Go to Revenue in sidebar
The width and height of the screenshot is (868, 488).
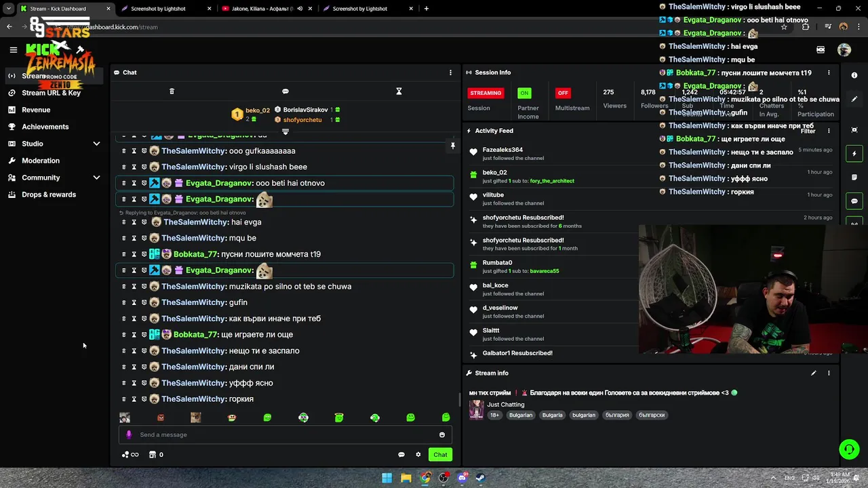point(36,110)
